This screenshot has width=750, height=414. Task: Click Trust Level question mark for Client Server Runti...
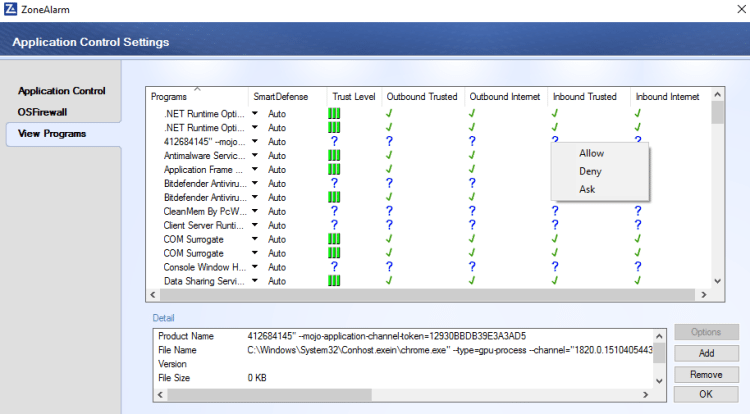click(334, 225)
